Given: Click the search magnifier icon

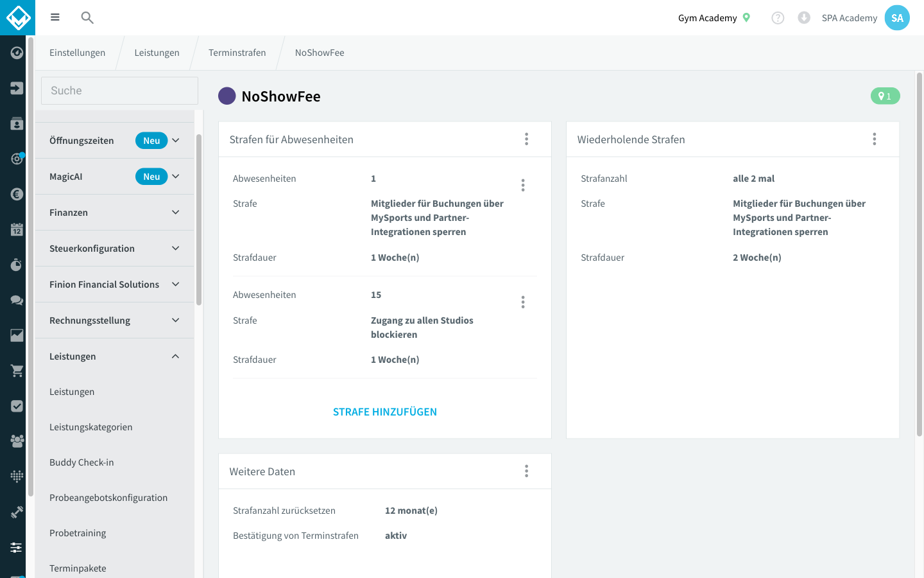Looking at the screenshot, I should (87, 17).
